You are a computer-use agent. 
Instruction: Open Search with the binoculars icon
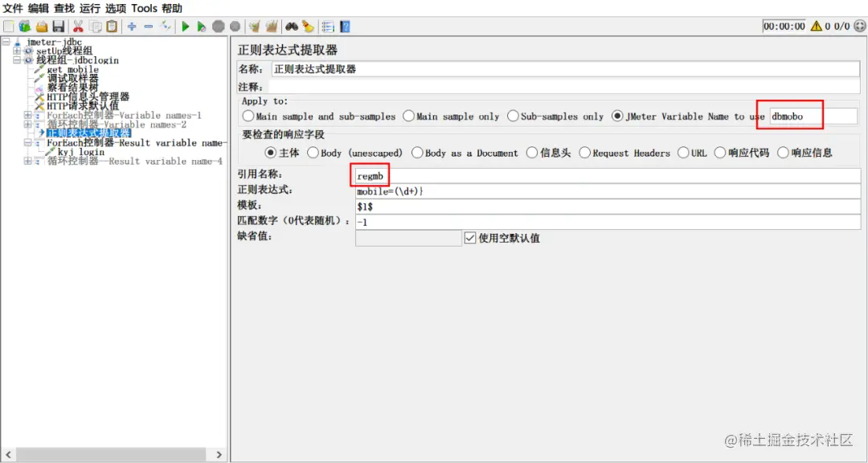tap(292, 26)
